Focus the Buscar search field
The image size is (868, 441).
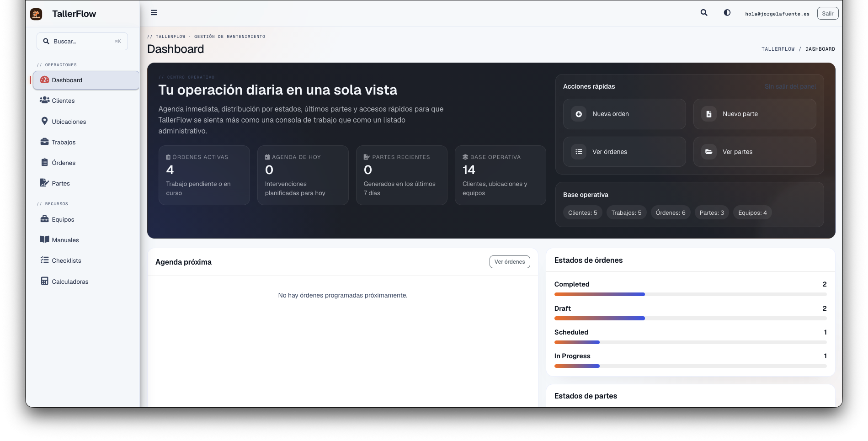(82, 41)
